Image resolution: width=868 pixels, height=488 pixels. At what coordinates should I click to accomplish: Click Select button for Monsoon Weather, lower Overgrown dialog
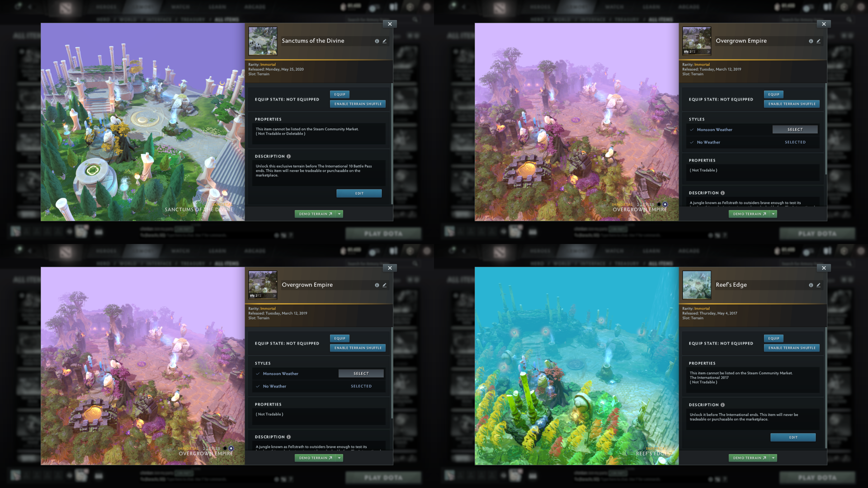coord(361,374)
